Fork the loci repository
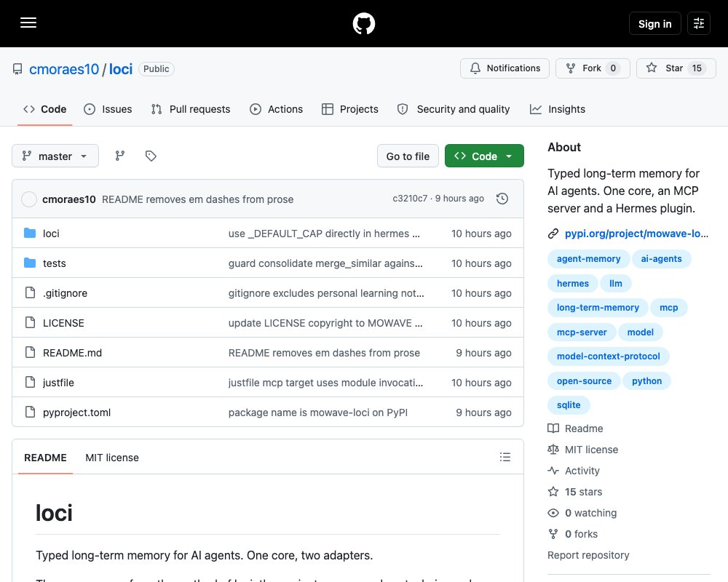This screenshot has height=582, width=728. 593,68
